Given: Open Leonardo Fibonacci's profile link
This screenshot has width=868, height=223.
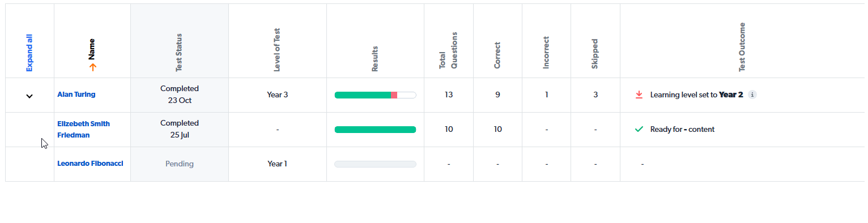Looking at the screenshot, I should click(90, 164).
